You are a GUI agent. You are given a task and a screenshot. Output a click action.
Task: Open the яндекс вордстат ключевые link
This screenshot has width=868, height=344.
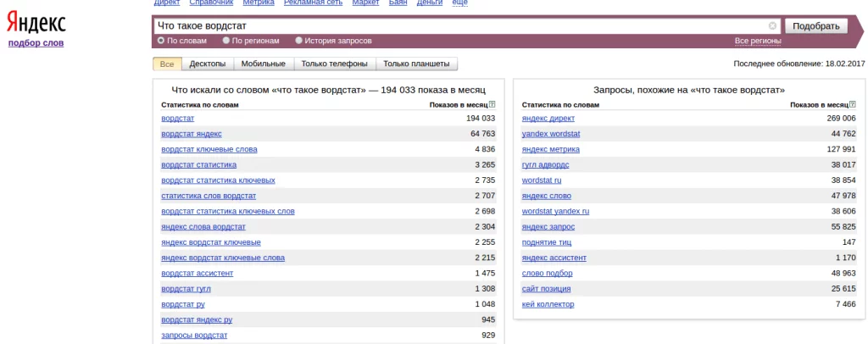tap(211, 242)
